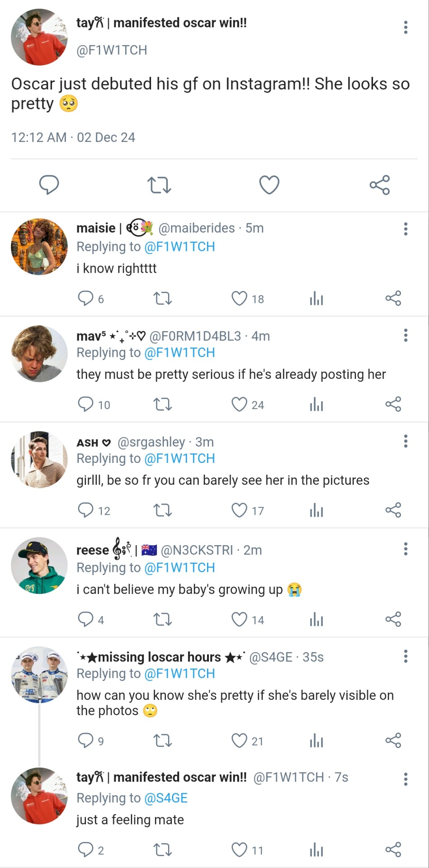This screenshot has width=429, height=868.
Task: Open more options on maisie's reply
Action: coord(405,229)
